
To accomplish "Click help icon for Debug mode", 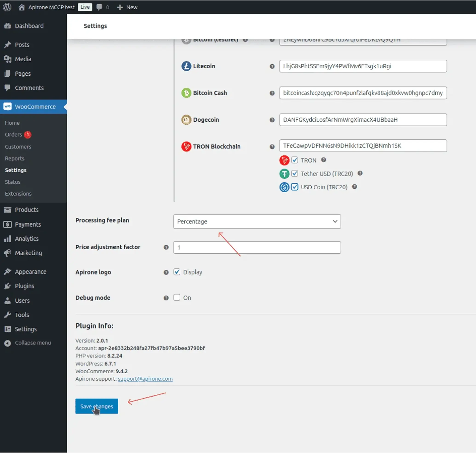I will coord(166,298).
